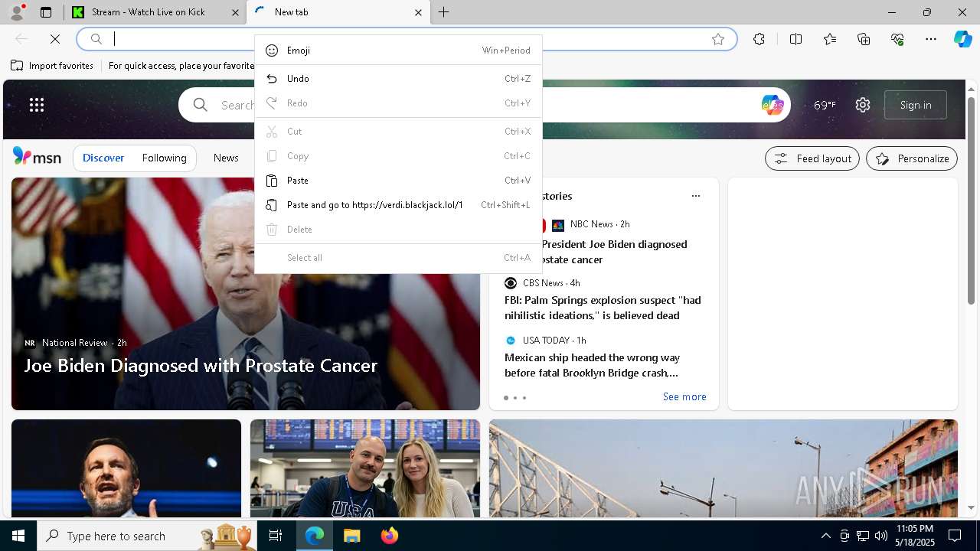Viewport: 980px width, 551px height.
Task: Show hidden system tray icons
Action: (x=825, y=536)
